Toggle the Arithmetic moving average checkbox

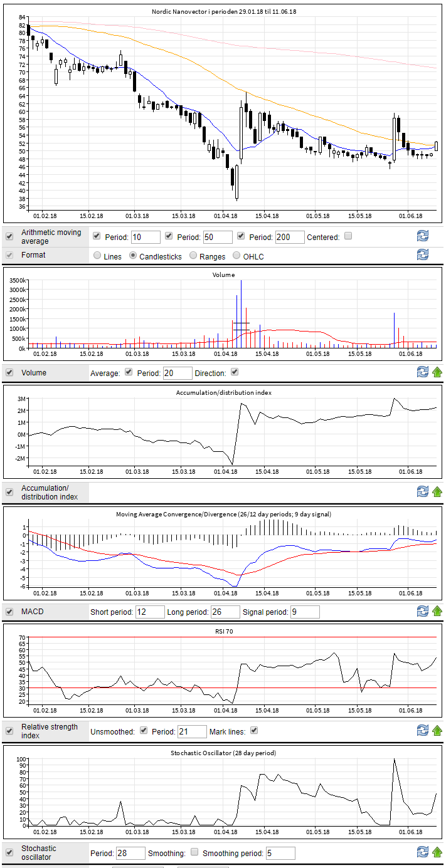click(9, 236)
